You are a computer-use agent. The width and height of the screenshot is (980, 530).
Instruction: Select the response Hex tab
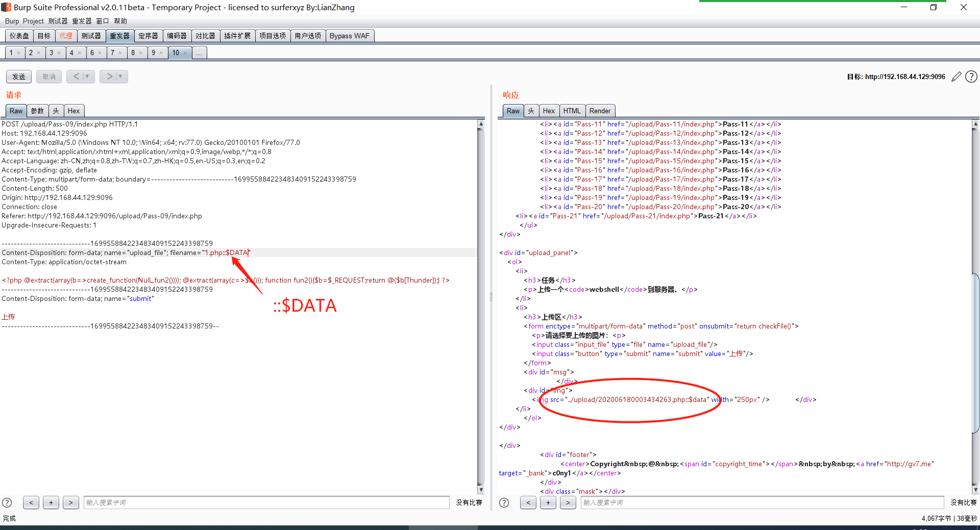click(549, 111)
